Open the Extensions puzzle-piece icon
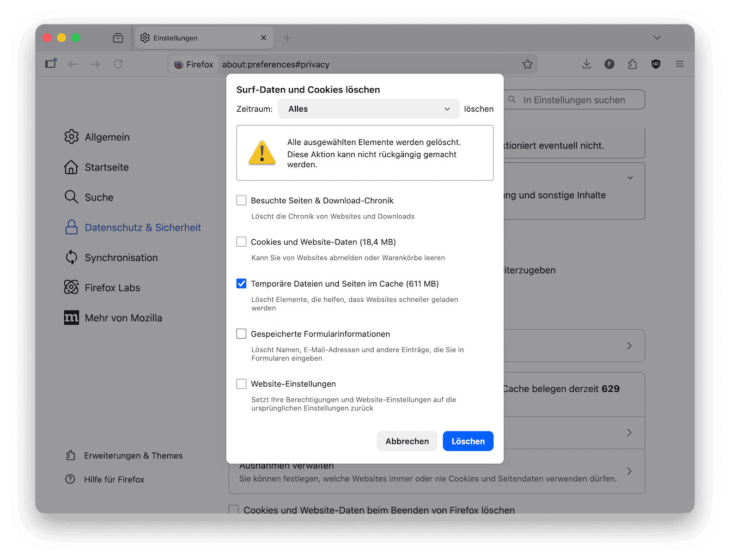Screen dimensions: 730x560 632,64
